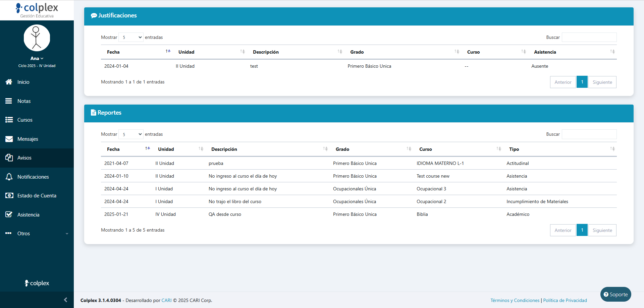Click the Reportes document icon
This screenshot has width=644, height=308.
tap(94, 113)
